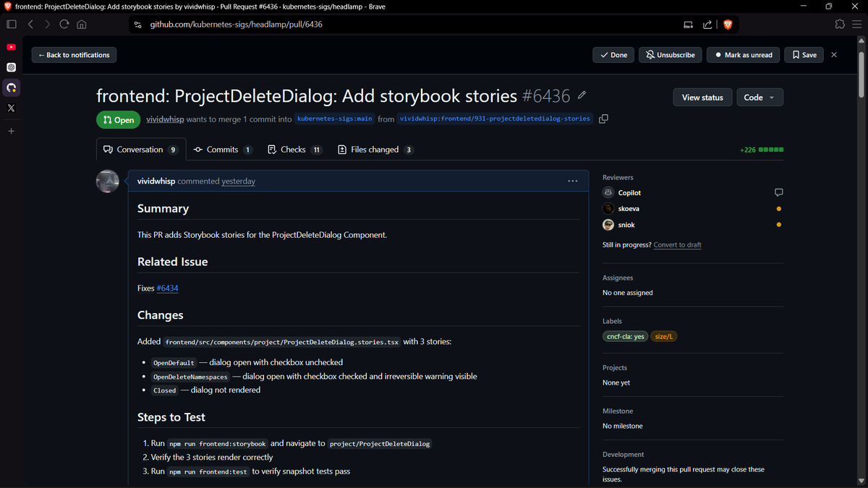Open the ChatGPT icon in the Brave sidebar
This screenshot has height=488, width=868.
tap(11, 67)
